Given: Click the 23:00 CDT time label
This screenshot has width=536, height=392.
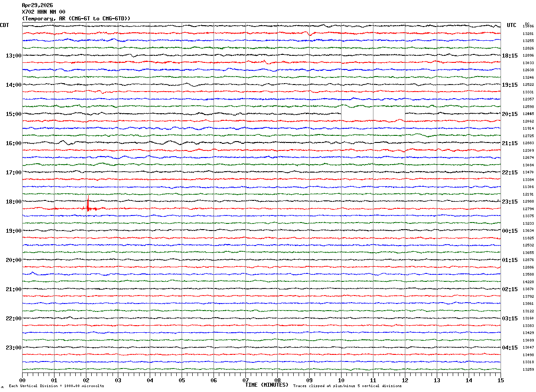Looking at the screenshot, I should pyautogui.click(x=13, y=348).
